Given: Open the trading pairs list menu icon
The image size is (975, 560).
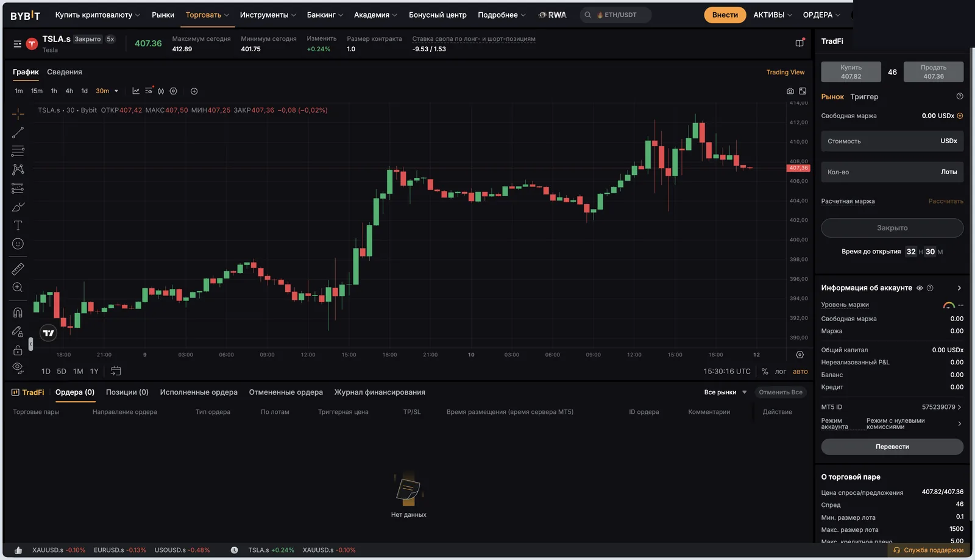Looking at the screenshot, I should point(17,44).
